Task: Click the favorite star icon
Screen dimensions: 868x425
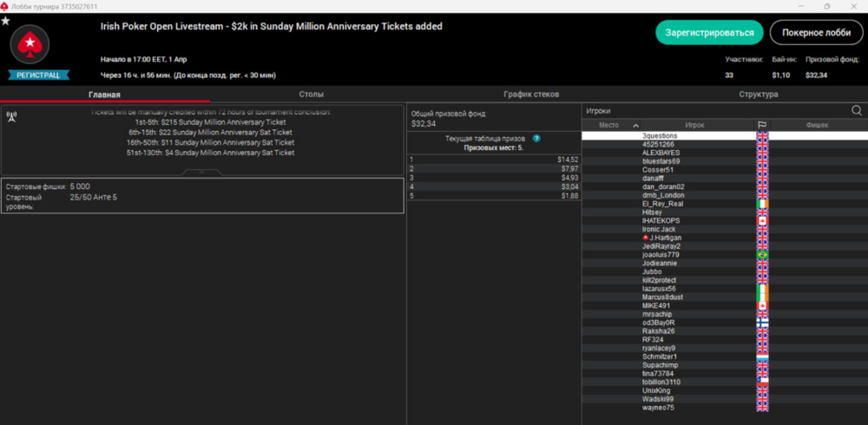Action: pos(5,21)
